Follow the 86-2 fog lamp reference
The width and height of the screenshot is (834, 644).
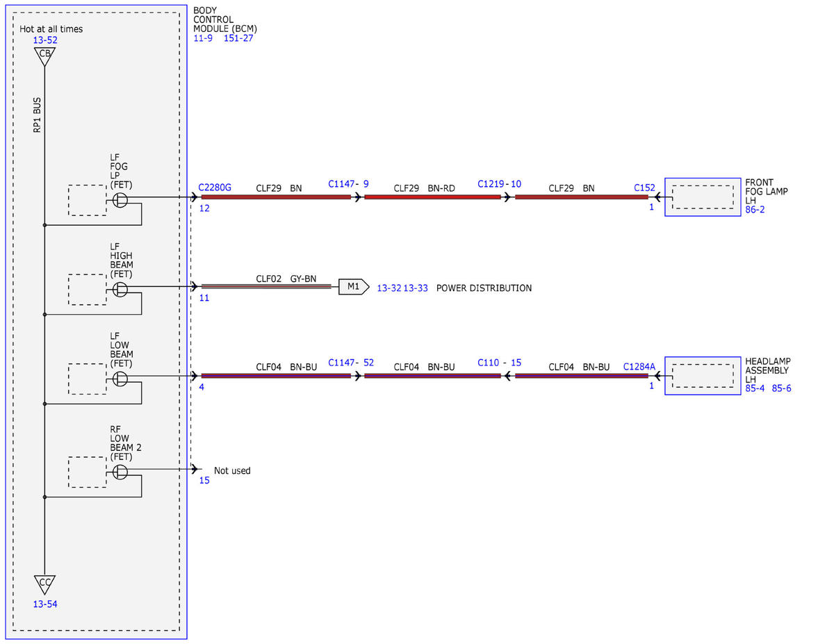(x=755, y=209)
